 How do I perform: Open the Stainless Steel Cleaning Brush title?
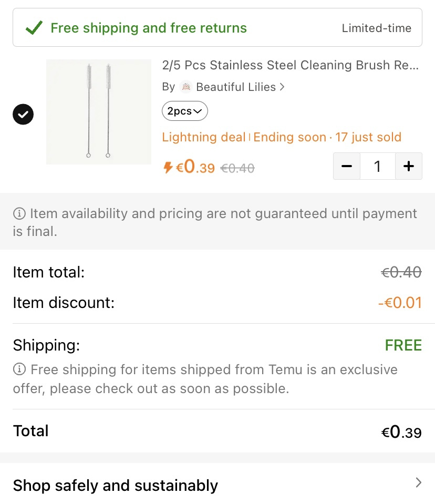point(291,65)
